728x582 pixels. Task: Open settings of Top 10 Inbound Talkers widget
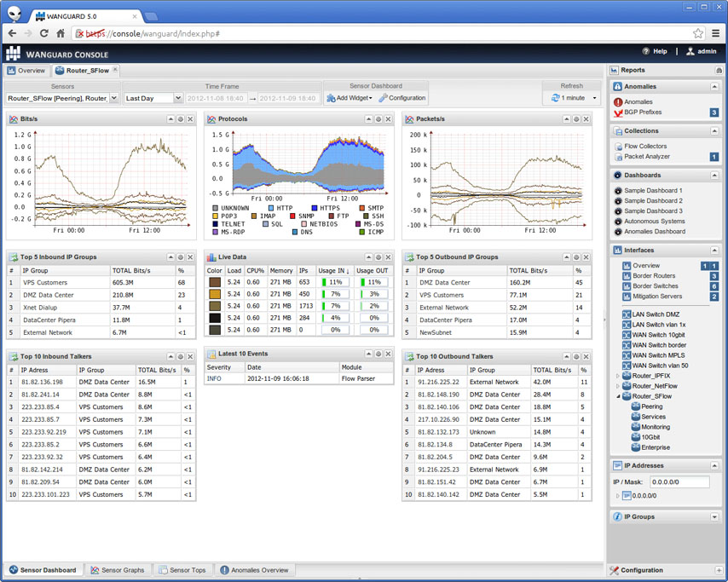click(181, 356)
